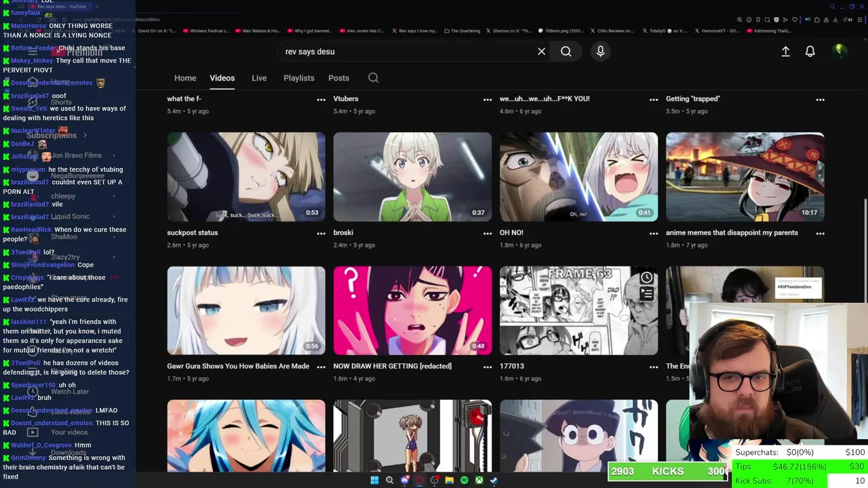The width and height of the screenshot is (868, 488).
Task: Open 'Alex Jones Has C...' bookmark
Action: (361, 30)
